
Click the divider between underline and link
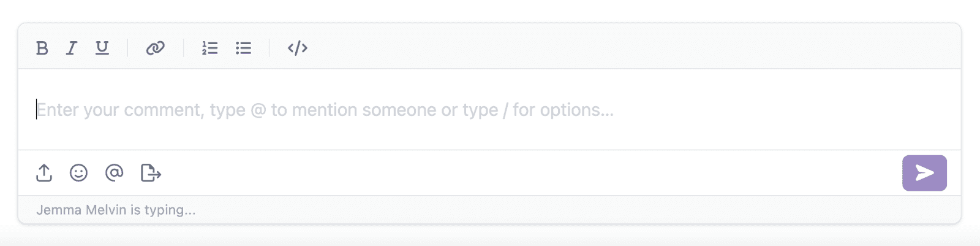click(127, 48)
